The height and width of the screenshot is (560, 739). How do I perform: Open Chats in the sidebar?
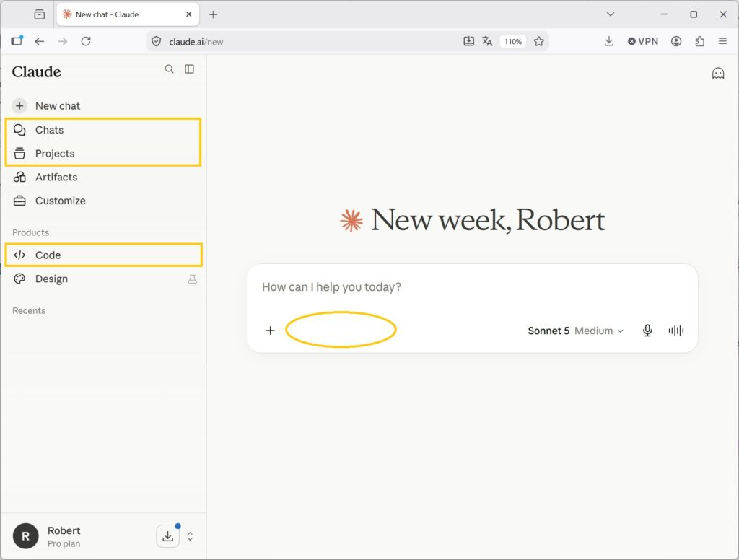(104, 130)
